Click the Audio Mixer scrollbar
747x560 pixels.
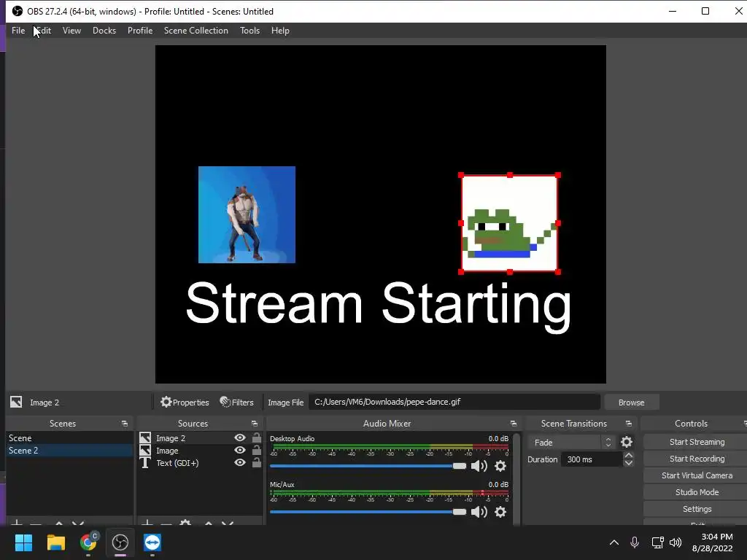coord(517,478)
